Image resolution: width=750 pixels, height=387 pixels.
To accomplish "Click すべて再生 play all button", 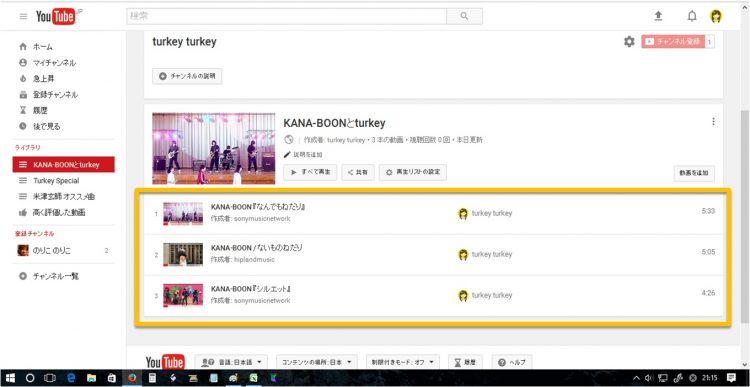I will (310, 172).
